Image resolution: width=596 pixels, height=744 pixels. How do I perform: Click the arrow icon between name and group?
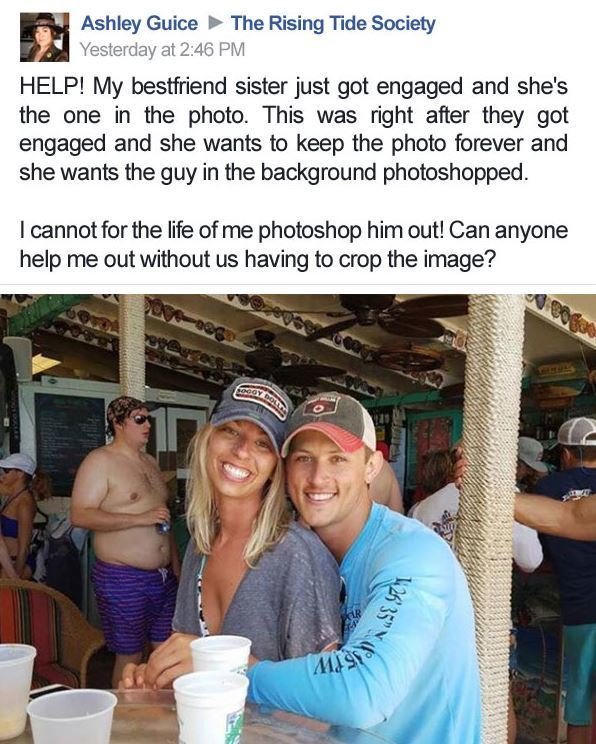215,23
